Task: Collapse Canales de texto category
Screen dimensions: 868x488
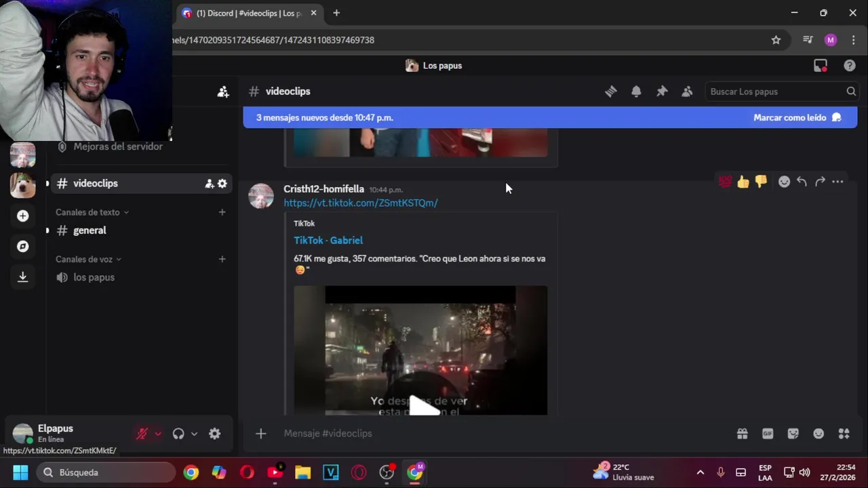Action: (x=92, y=212)
